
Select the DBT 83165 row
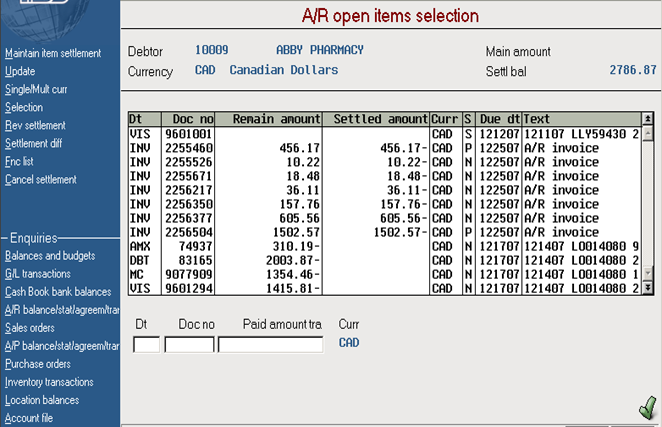385,261
